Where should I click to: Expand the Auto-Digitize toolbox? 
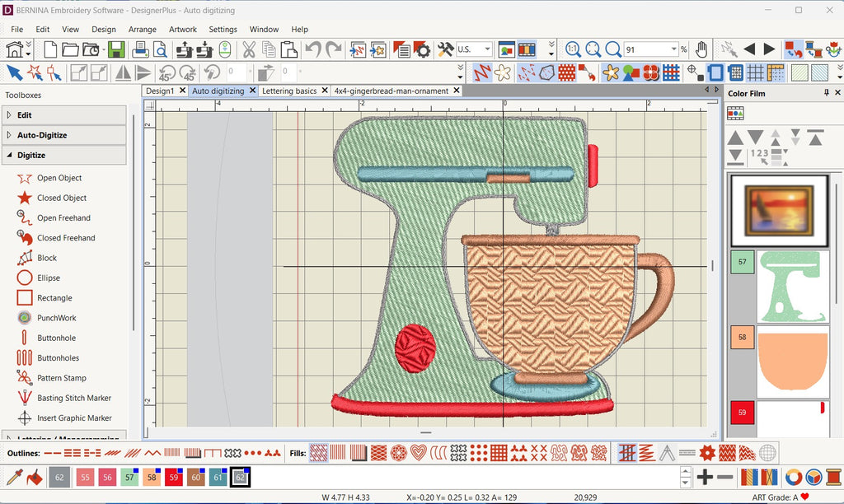point(42,135)
